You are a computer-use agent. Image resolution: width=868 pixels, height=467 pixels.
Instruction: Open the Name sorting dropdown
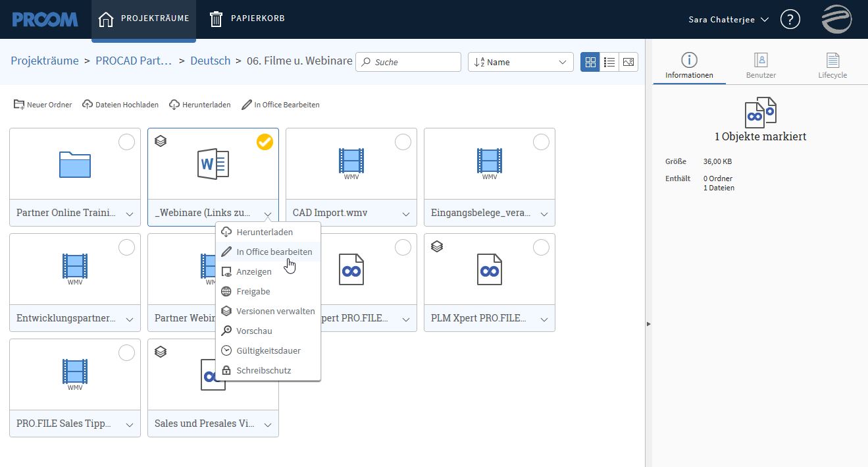pos(520,61)
